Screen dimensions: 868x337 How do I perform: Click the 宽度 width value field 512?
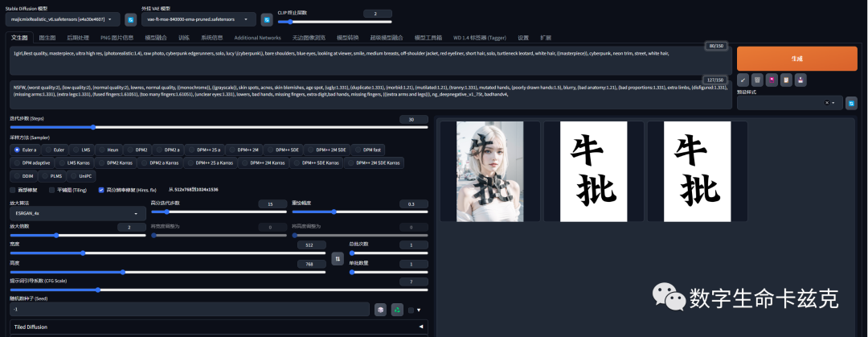311,245
